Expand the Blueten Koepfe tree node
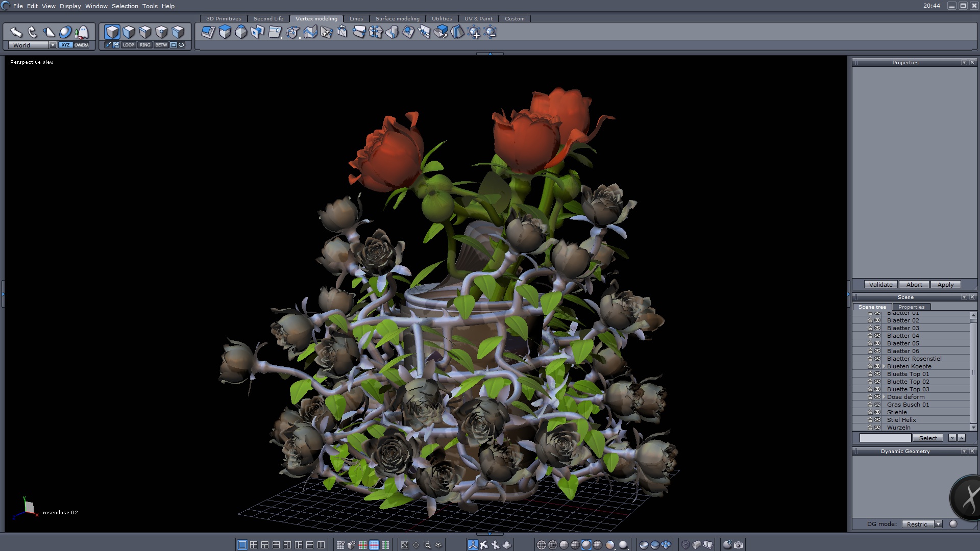Screen dimensions: 980x551 (x=884, y=366)
